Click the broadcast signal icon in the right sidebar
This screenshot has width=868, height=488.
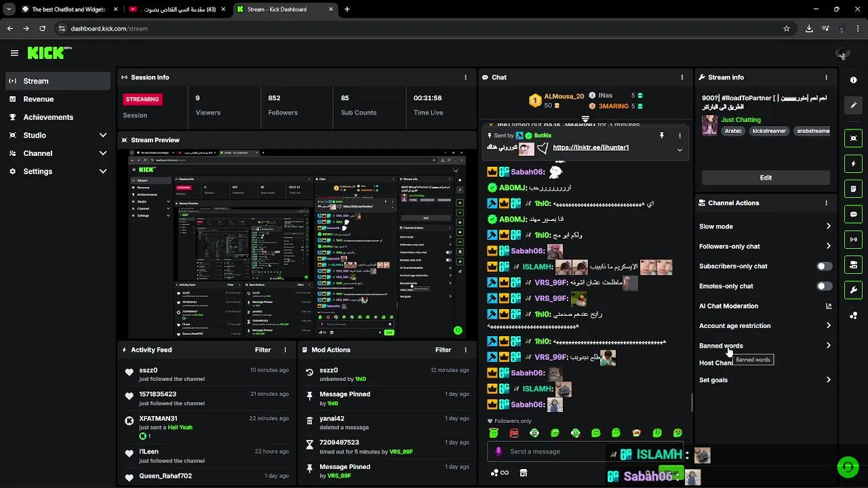click(853, 239)
